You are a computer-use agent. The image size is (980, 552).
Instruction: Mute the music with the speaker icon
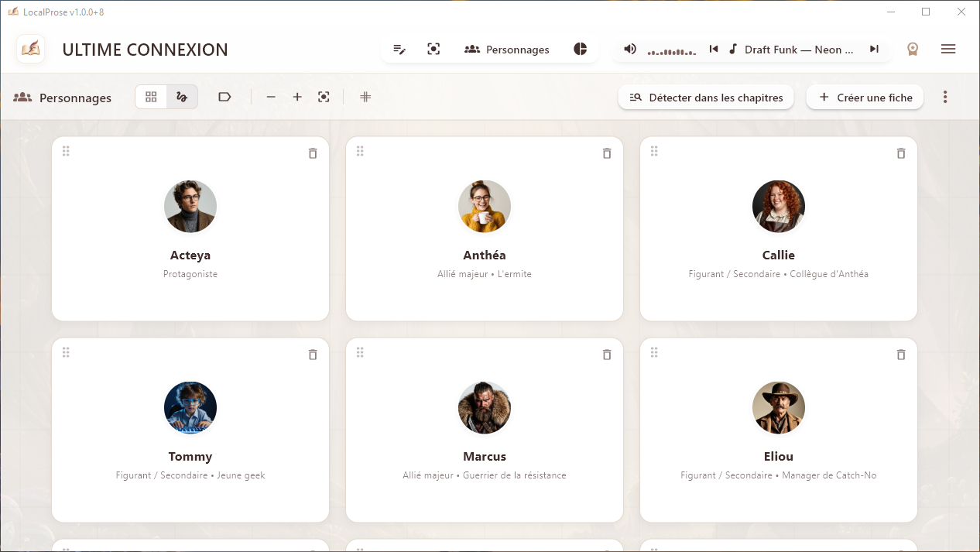[630, 50]
